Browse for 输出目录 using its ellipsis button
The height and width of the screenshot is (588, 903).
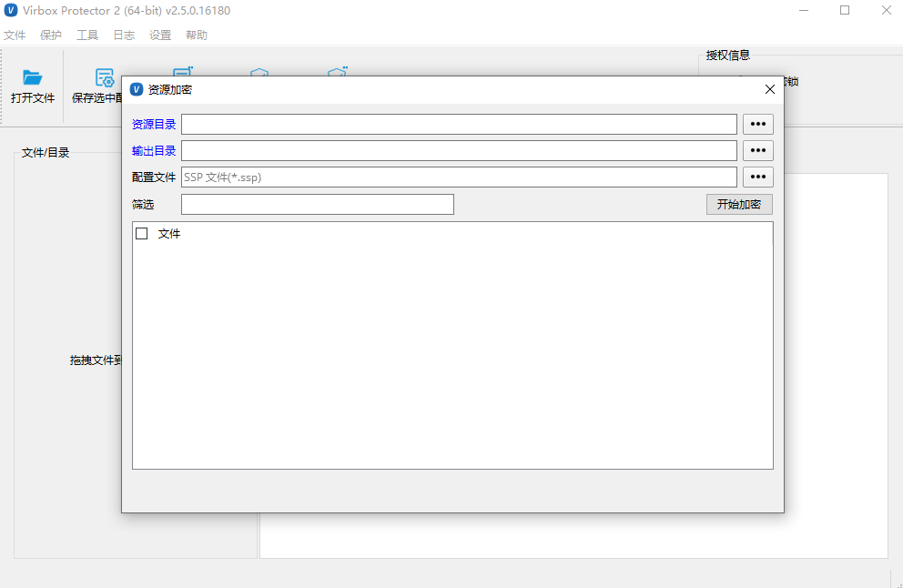pyautogui.click(x=758, y=150)
